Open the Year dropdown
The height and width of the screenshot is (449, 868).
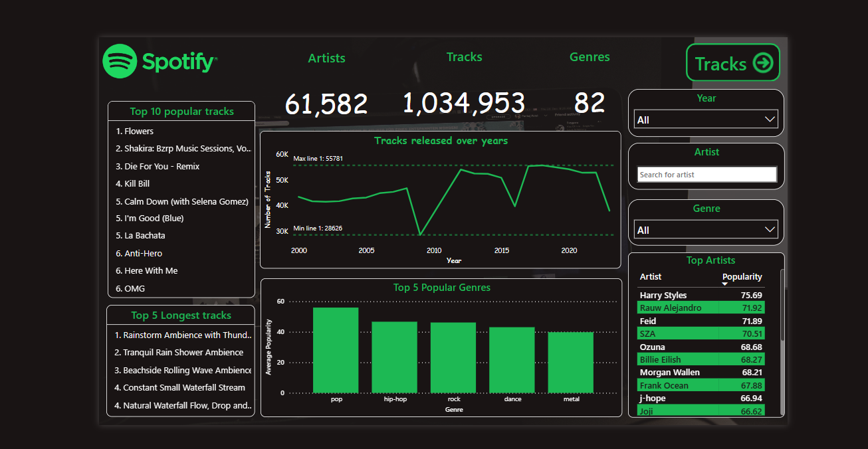(x=706, y=120)
